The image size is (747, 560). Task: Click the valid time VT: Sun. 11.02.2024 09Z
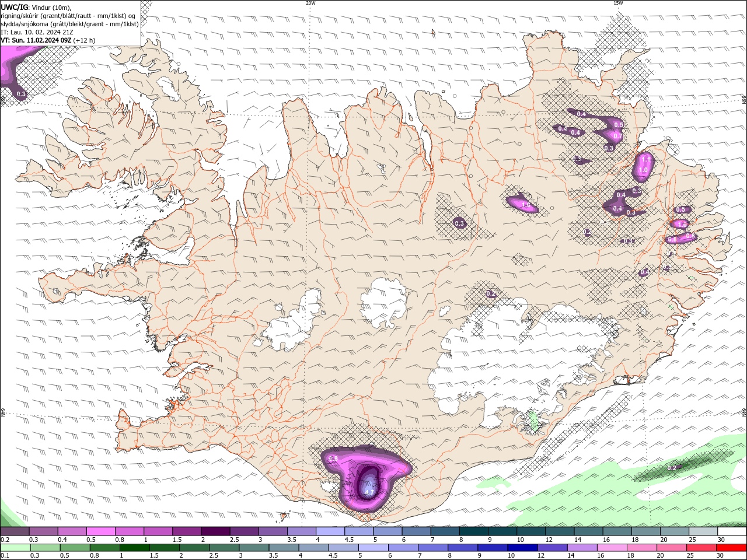click(x=36, y=40)
